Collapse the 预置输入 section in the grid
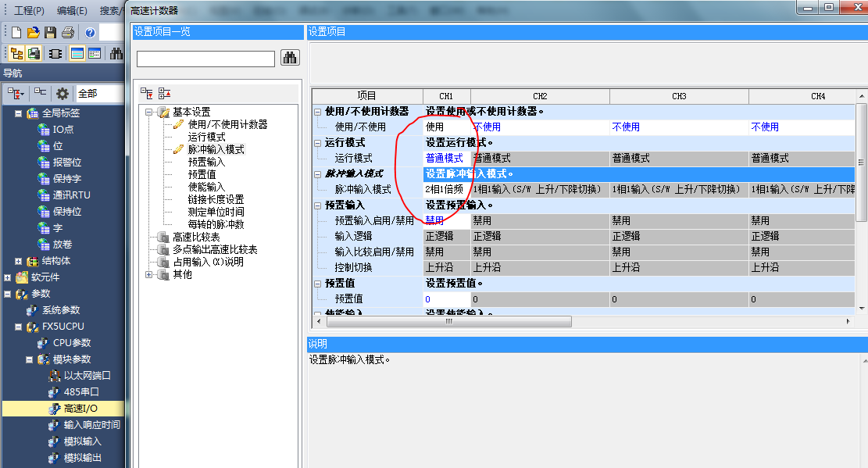 [x=318, y=205]
